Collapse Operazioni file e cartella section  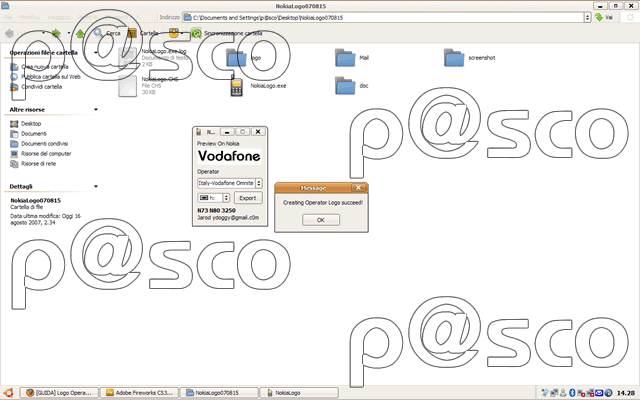pos(96,53)
